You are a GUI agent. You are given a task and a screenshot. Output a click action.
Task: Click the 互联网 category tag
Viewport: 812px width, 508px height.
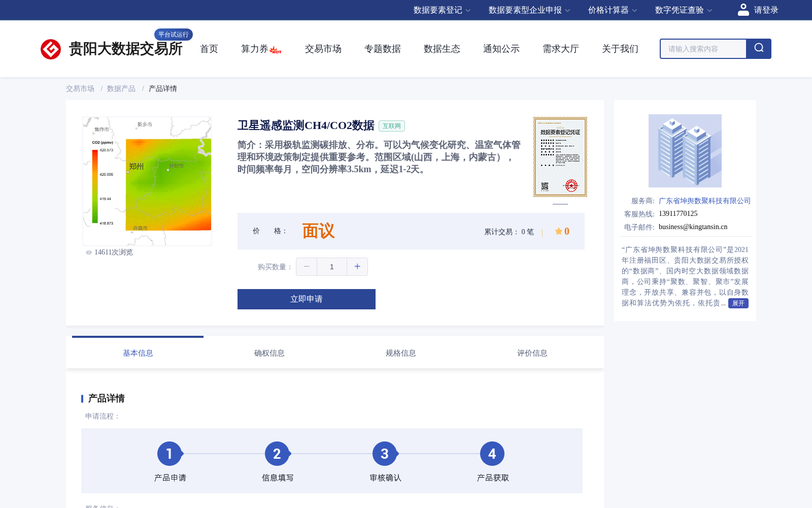[392, 126]
